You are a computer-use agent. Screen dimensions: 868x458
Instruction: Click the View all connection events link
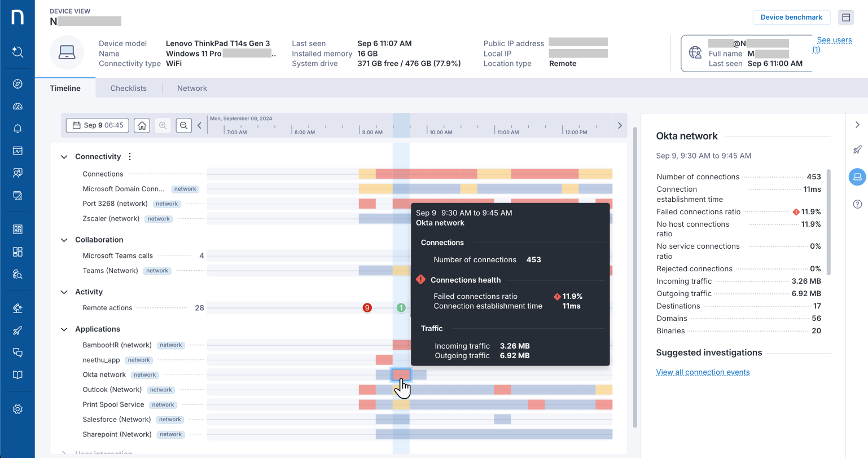pyautogui.click(x=703, y=372)
